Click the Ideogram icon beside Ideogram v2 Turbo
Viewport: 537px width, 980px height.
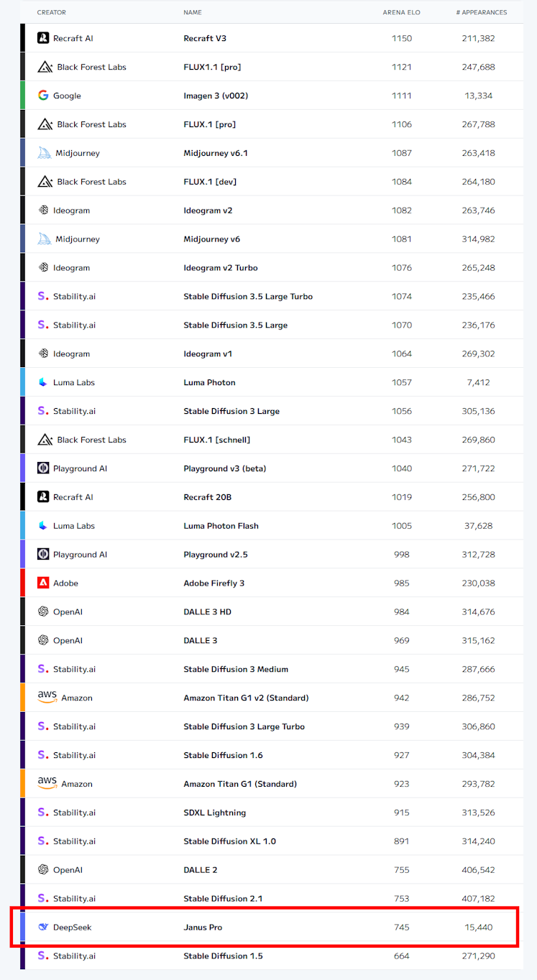click(43, 267)
